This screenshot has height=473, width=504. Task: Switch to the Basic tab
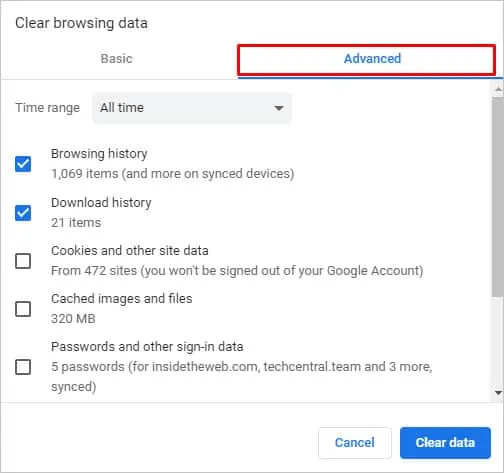(117, 59)
